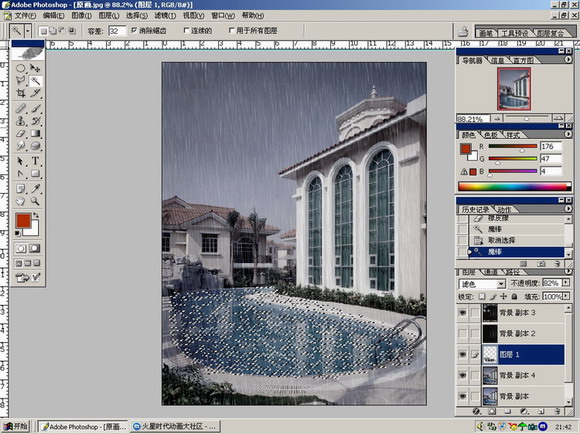The width and height of the screenshot is (580, 434).
Task: Select the Magic Wand tool in the toolbox
Action: (36, 81)
